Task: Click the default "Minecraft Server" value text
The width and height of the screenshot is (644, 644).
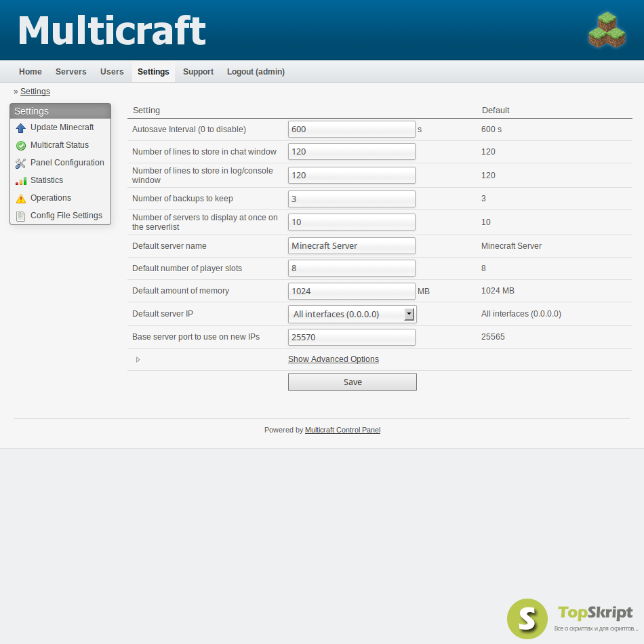Action: pyautogui.click(x=511, y=246)
